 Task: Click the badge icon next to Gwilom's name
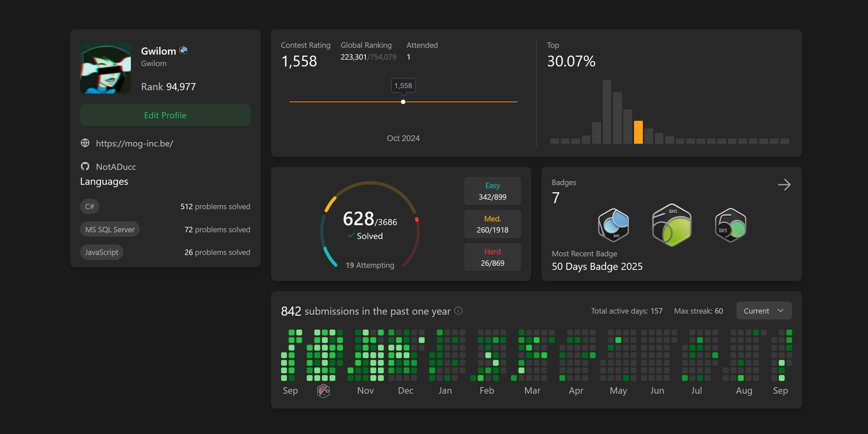[x=183, y=51]
